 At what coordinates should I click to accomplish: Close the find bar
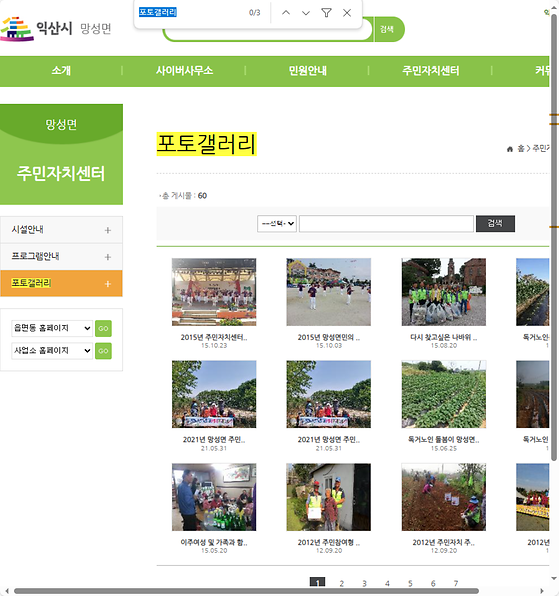(347, 13)
